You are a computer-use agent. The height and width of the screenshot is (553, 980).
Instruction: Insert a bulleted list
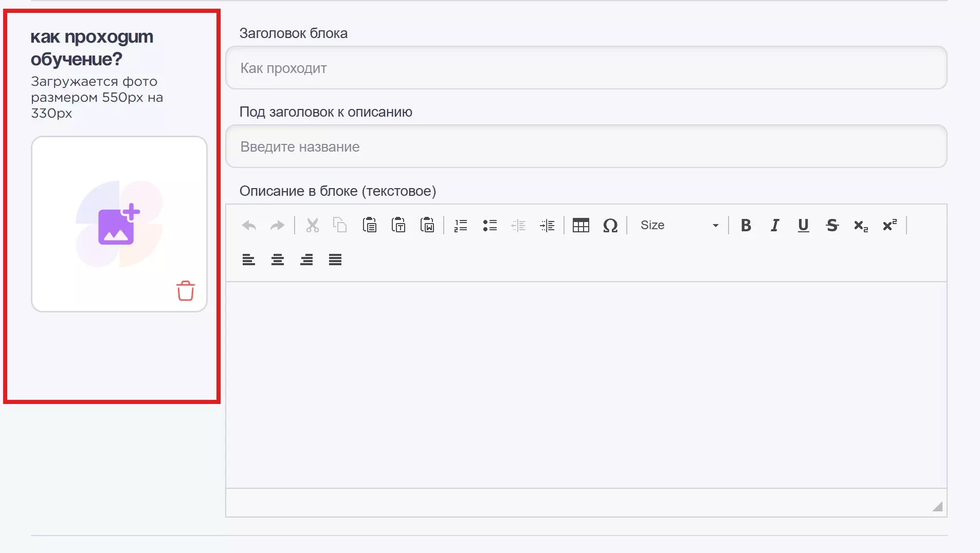(489, 225)
